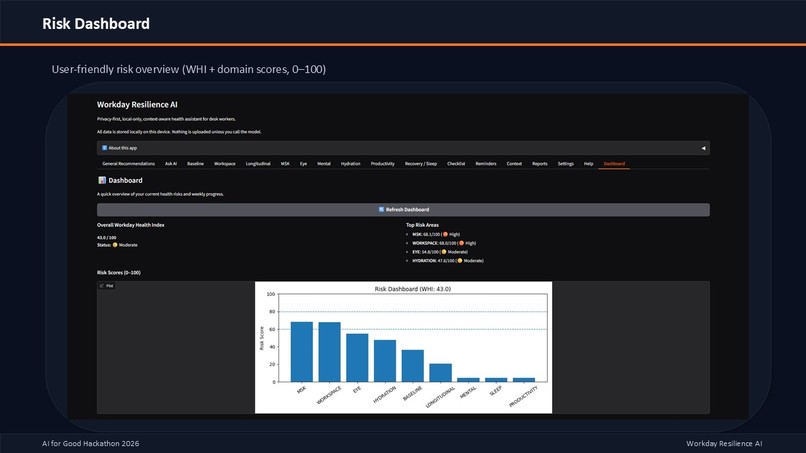Select the Workspace tab

coord(225,164)
